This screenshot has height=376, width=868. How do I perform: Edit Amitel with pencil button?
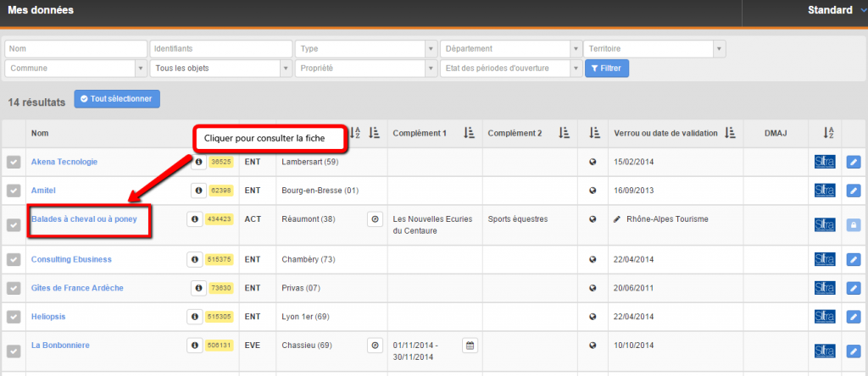tap(854, 191)
